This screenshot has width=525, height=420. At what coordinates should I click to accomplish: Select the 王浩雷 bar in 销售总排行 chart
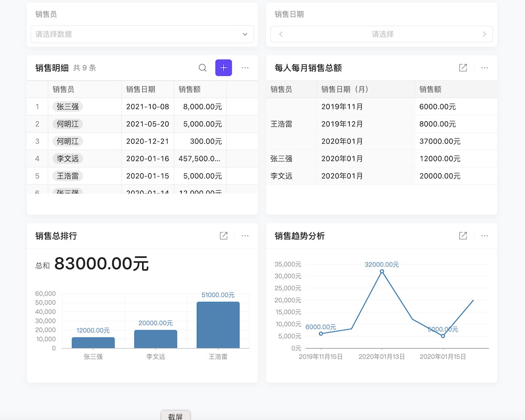pyautogui.click(x=218, y=323)
